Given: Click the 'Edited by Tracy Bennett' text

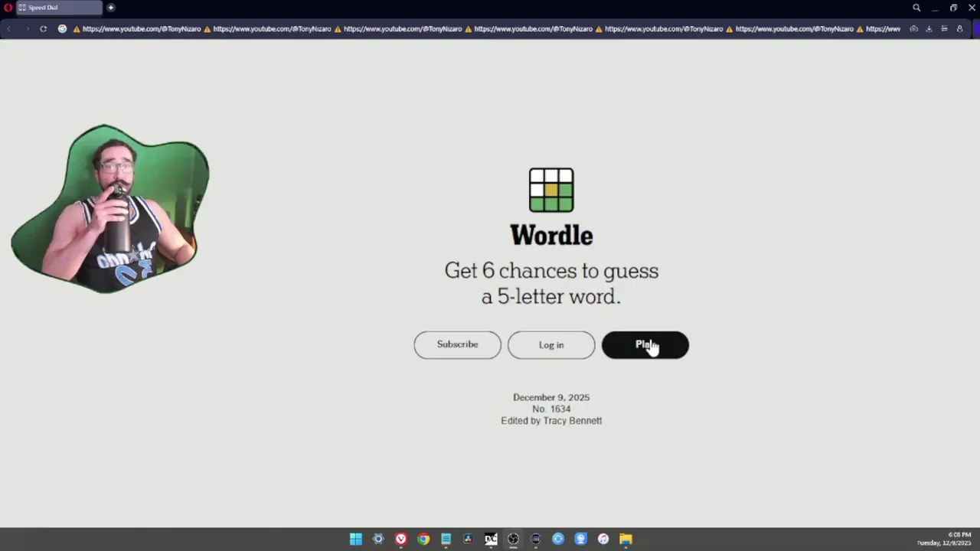Looking at the screenshot, I should coord(551,420).
